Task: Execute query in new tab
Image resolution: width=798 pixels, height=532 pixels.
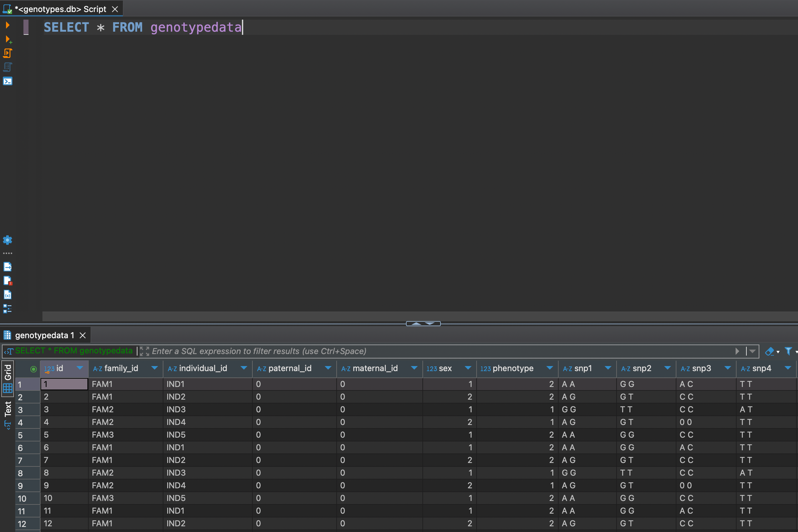Action: (8, 39)
